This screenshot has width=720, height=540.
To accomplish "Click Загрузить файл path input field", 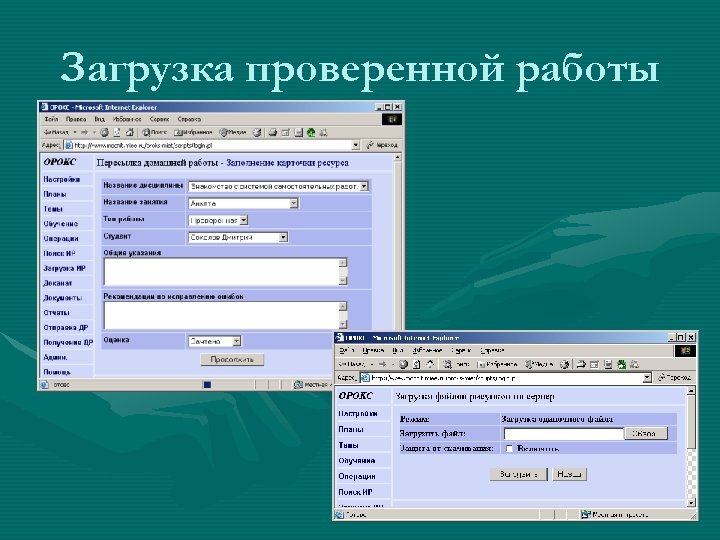I will pos(563,433).
